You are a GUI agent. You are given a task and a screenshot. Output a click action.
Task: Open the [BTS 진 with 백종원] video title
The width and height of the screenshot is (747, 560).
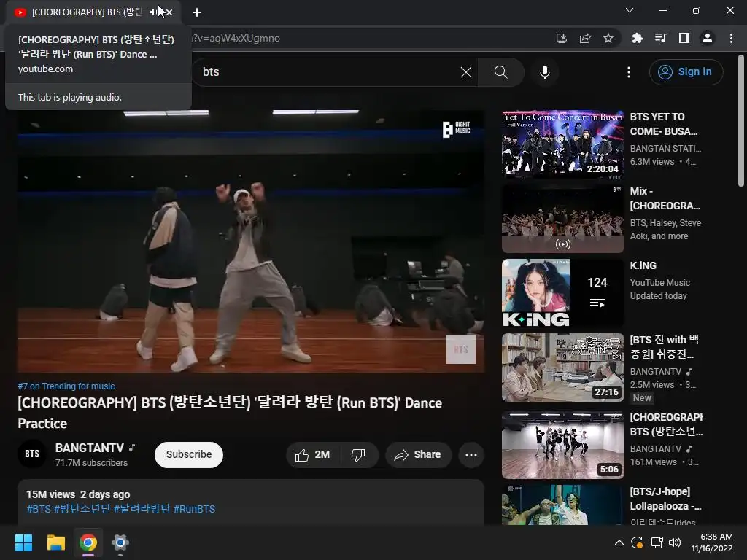(x=665, y=346)
